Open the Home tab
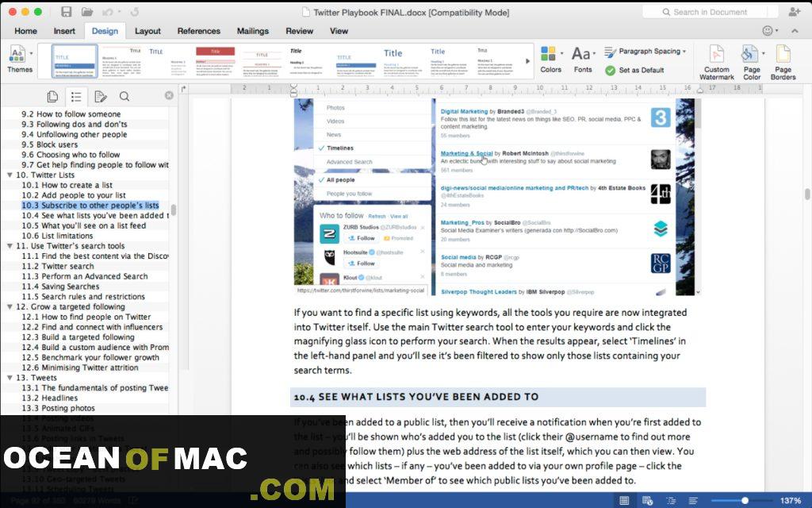This screenshot has height=508, width=812. coord(25,31)
